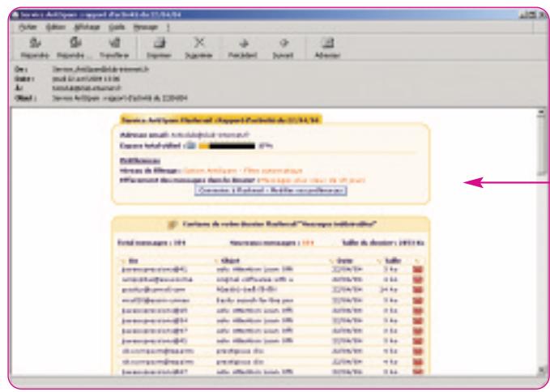Click the vertical scrollbar down arrow
The width and height of the screenshot is (550, 392).
point(541,369)
